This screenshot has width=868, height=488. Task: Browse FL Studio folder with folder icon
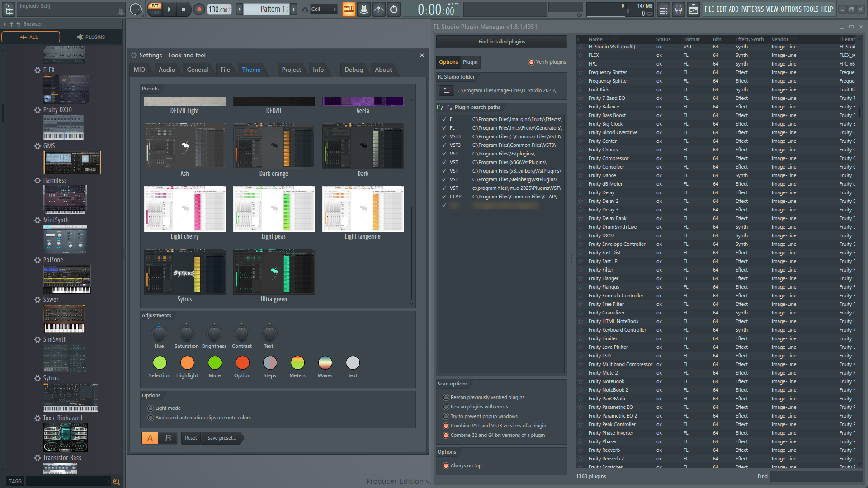pyautogui.click(x=447, y=90)
